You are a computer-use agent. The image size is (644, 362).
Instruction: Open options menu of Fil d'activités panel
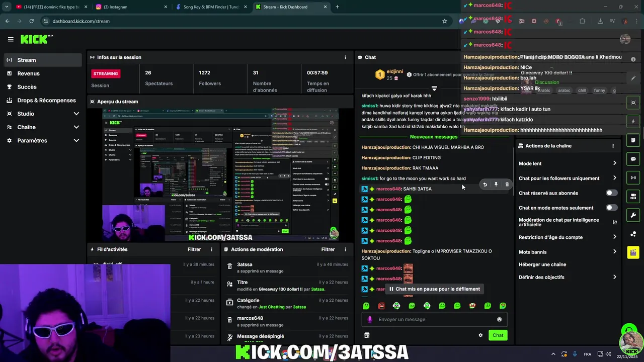click(211, 249)
